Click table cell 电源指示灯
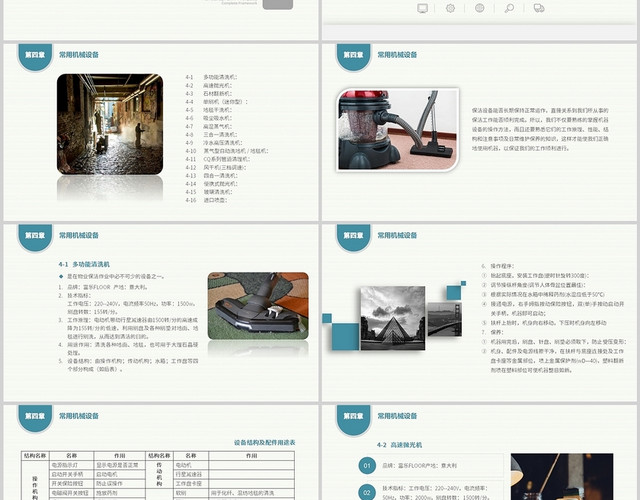The image size is (640, 500). pyautogui.click(x=71, y=465)
